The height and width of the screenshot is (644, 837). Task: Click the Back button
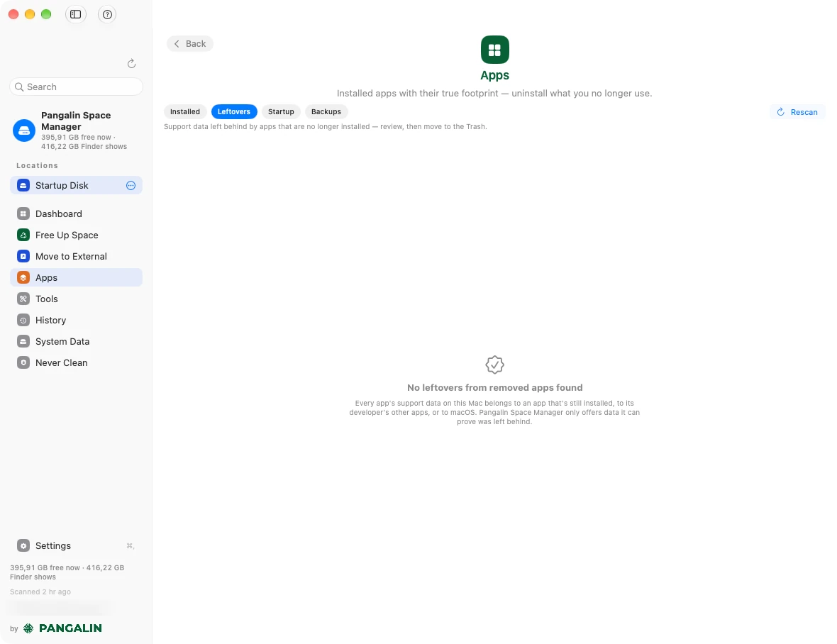(190, 44)
